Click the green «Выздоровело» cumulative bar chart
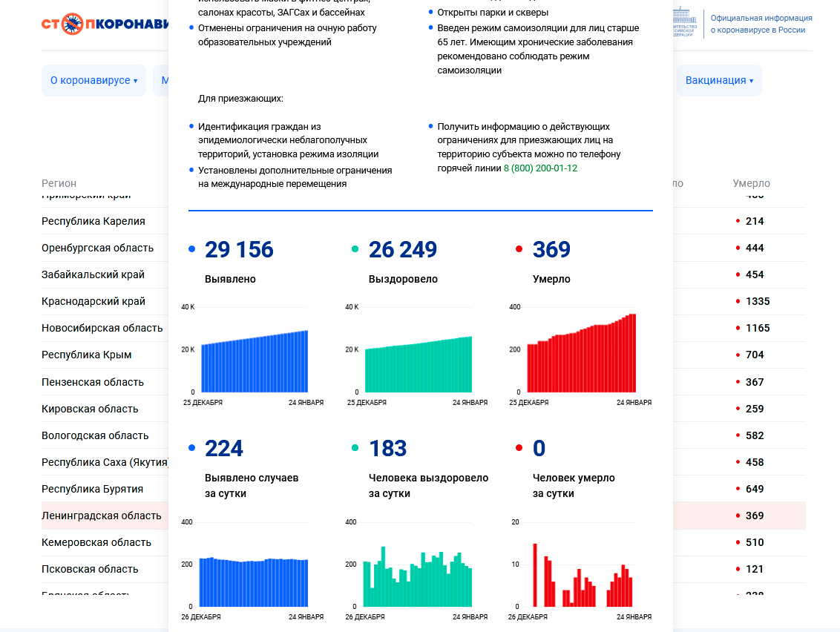Viewport: 840px width, 632px height. [419, 366]
